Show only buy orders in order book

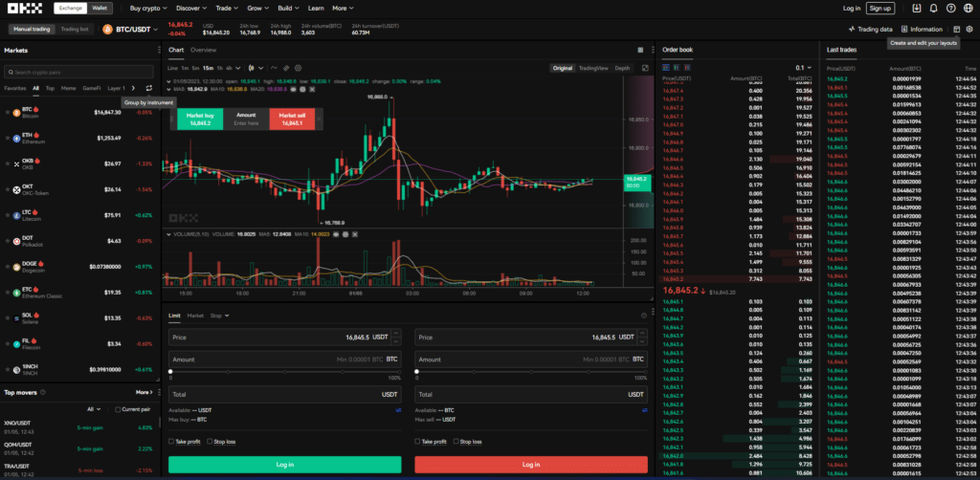(x=677, y=68)
